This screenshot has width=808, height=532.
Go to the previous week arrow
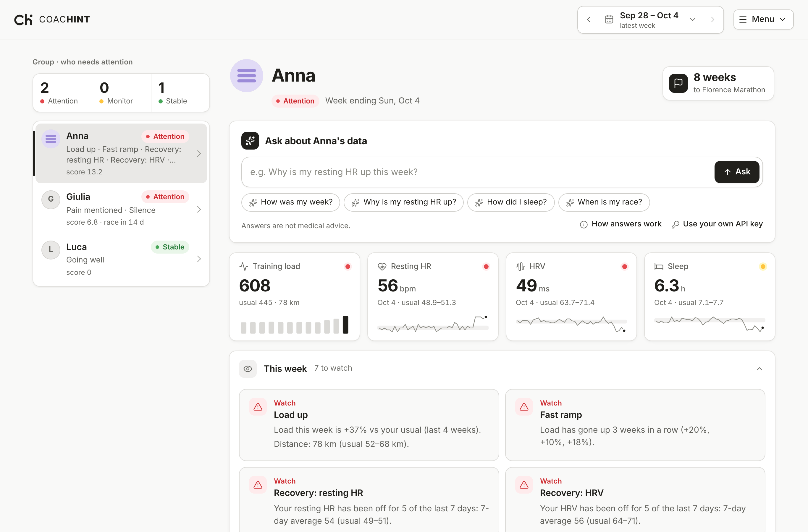click(589, 20)
